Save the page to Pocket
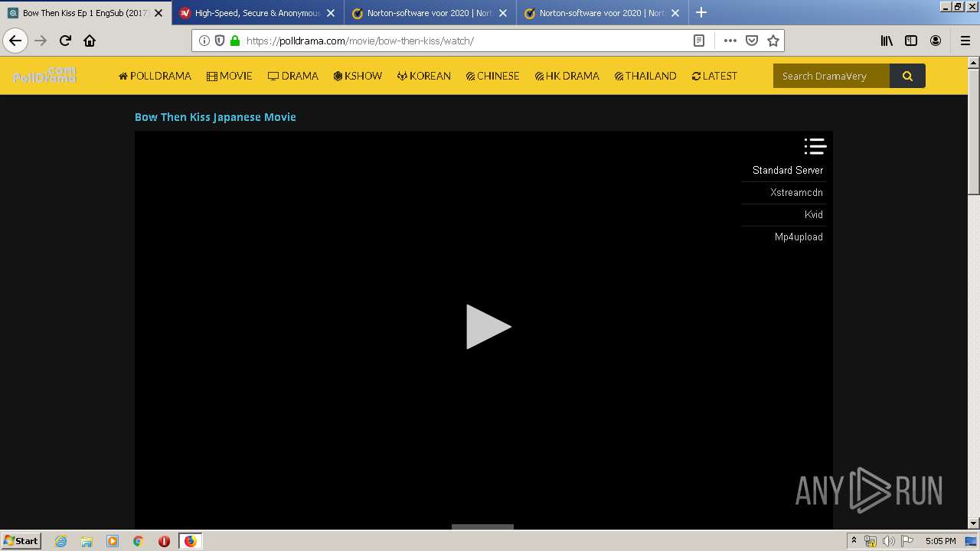Image resolution: width=980 pixels, height=551 pixels. point(752,41)
